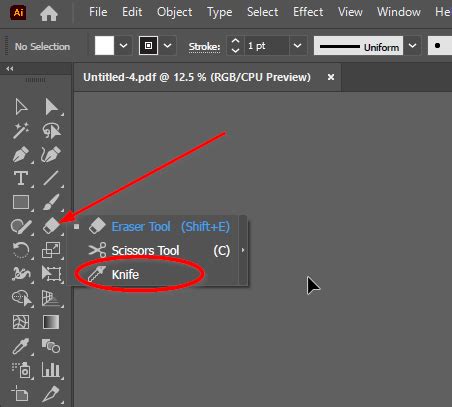
Task: Select the Shape Builder tool
Action: point(22,298)
